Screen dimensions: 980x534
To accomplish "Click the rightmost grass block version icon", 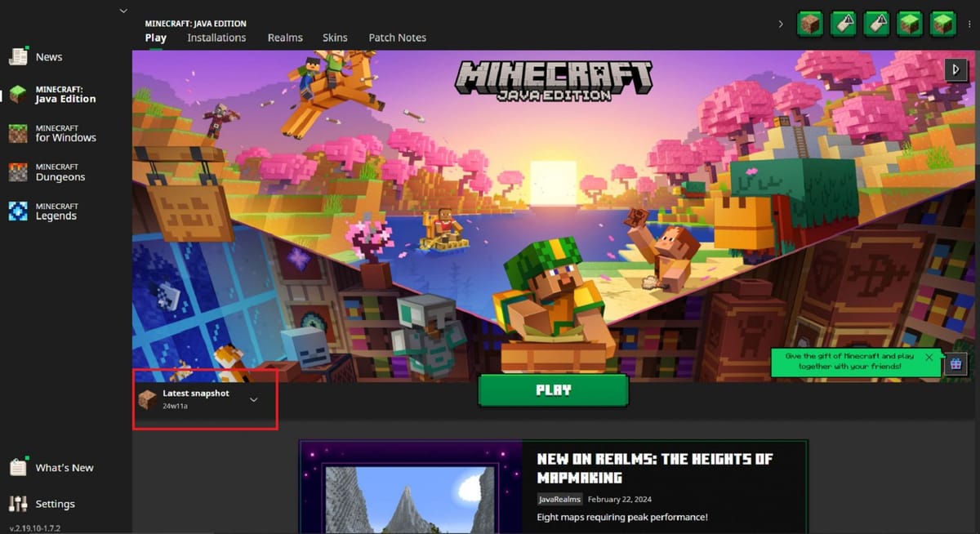I will point(942,24).
